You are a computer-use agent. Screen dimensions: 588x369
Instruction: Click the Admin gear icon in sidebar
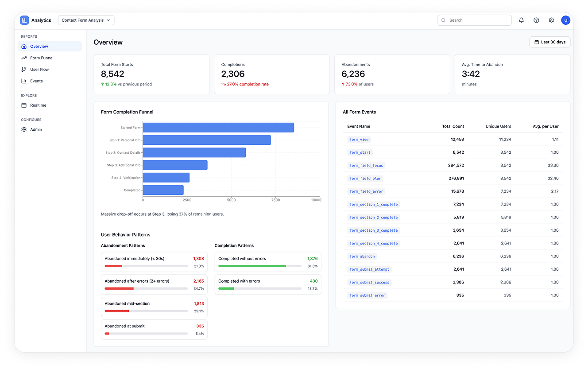(x=24, y=129)
